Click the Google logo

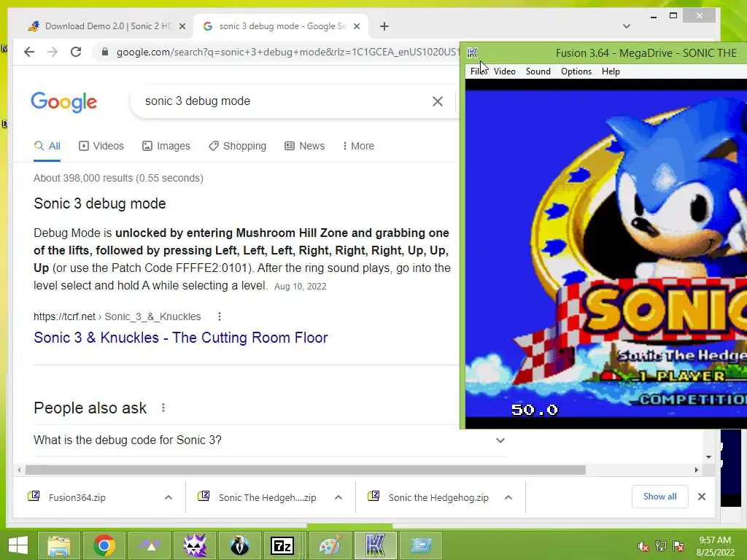pos(64,101)
